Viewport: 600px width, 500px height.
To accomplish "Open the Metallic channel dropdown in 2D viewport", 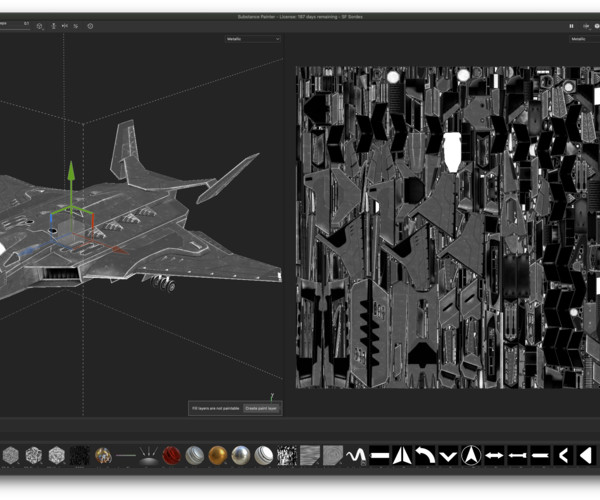I will (x=584, y=39).
